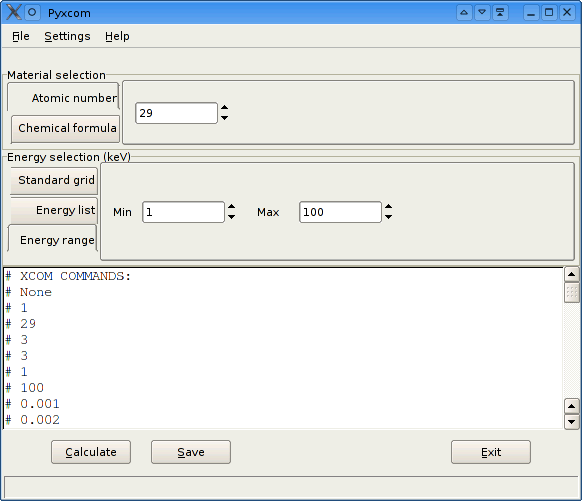Switch to the Atomic number tab

pyautogui.click(x=63, y=98)
